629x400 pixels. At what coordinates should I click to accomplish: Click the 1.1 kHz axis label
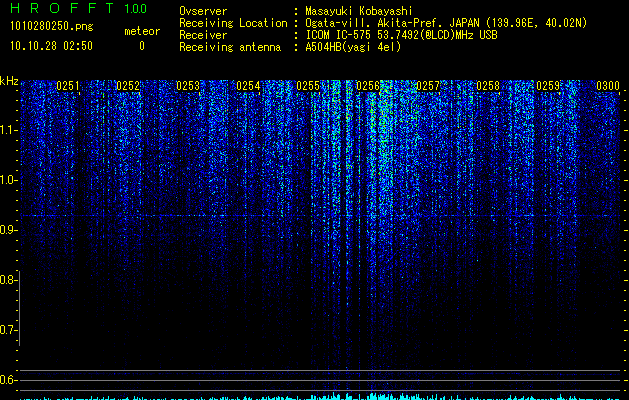point(7,130)
